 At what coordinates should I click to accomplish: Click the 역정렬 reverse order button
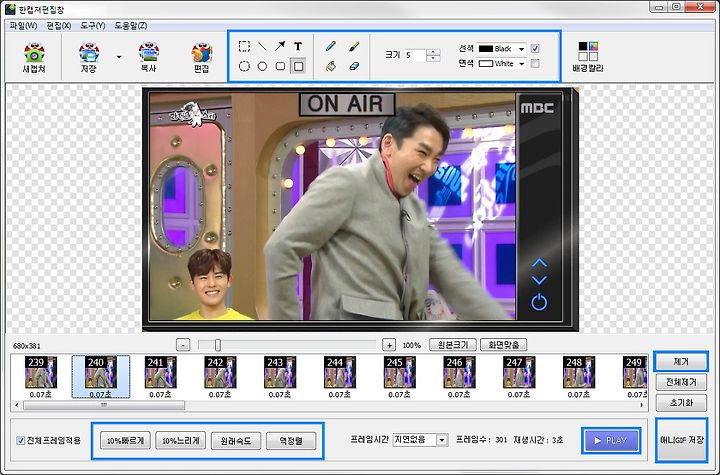coord(291,441)
